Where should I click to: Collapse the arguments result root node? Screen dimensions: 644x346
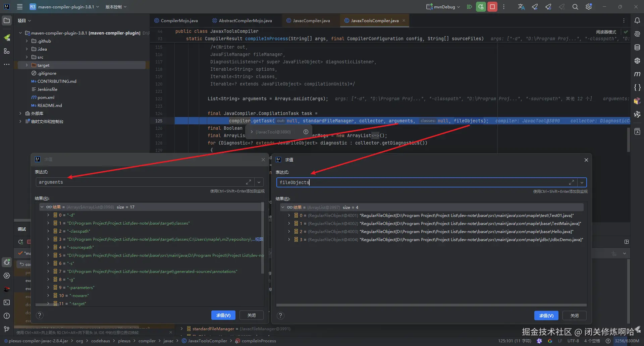point(42,207)
